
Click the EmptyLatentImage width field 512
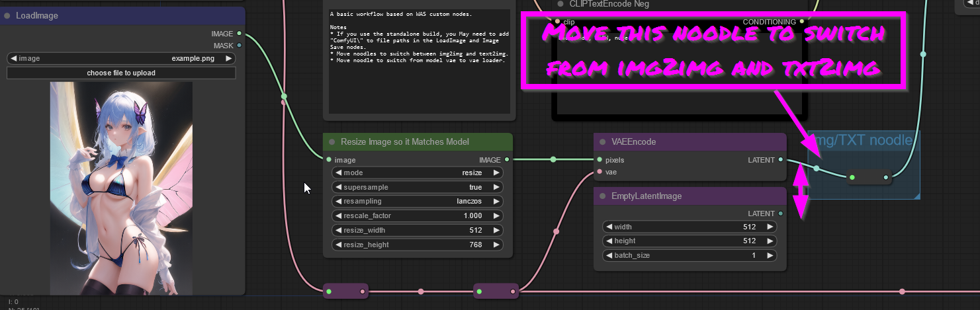(x=690, y=227)
